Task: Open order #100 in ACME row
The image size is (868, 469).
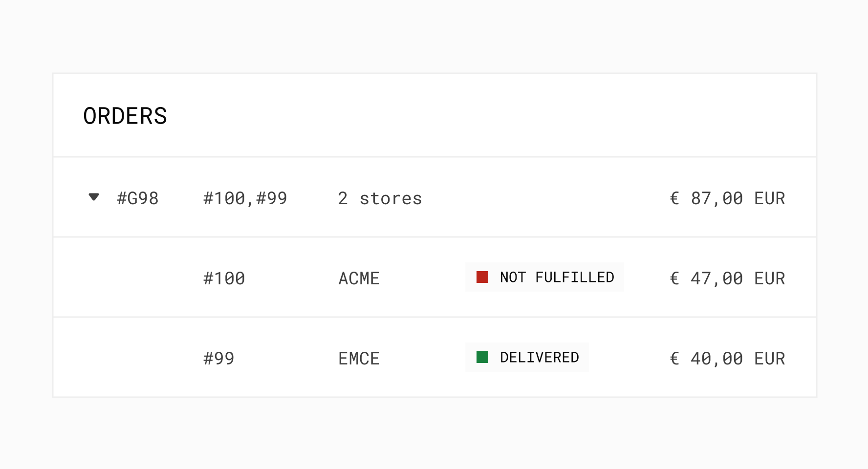Action: (x=224, y=278)
